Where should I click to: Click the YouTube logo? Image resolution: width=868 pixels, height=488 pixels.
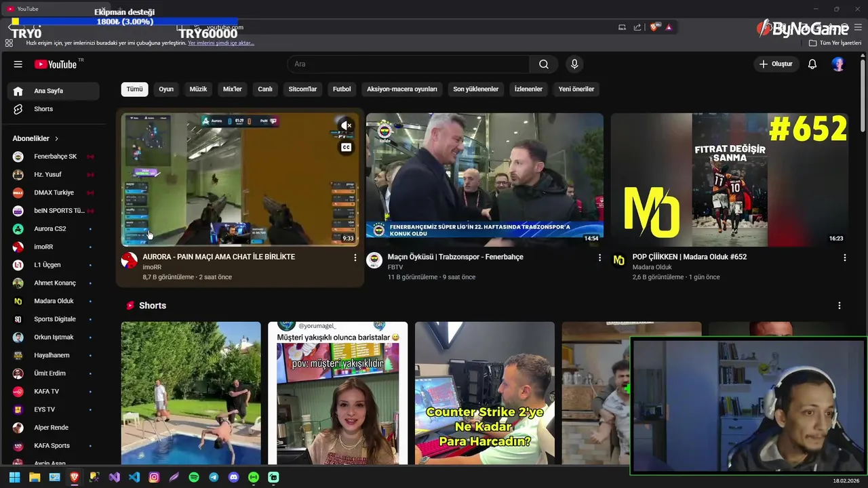(56, 64)
